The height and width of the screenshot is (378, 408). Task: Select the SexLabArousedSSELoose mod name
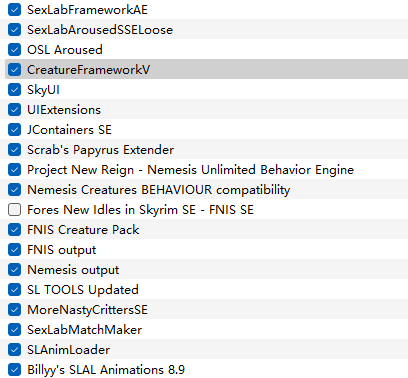[100, 30]
